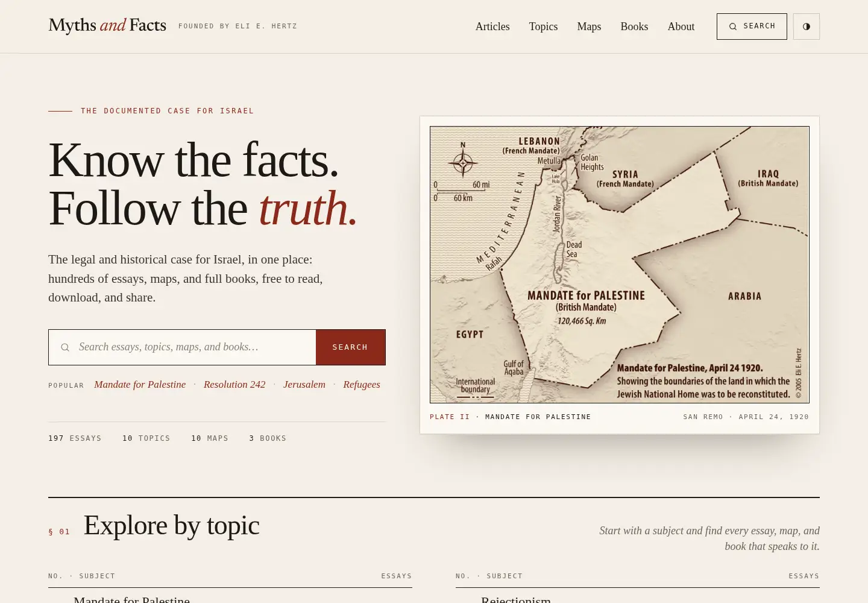Viewport: 868px width, 603px height.
Task: Click the 197 ESSAYS stat
Action: 75,438
